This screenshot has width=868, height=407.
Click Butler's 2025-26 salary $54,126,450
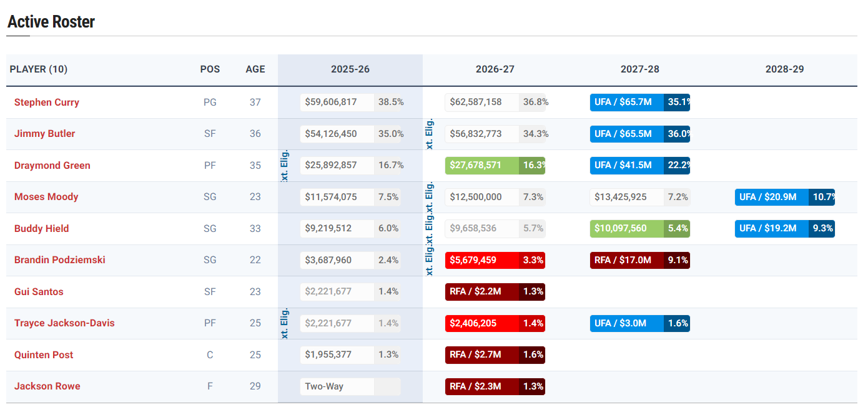click(337, 134)
